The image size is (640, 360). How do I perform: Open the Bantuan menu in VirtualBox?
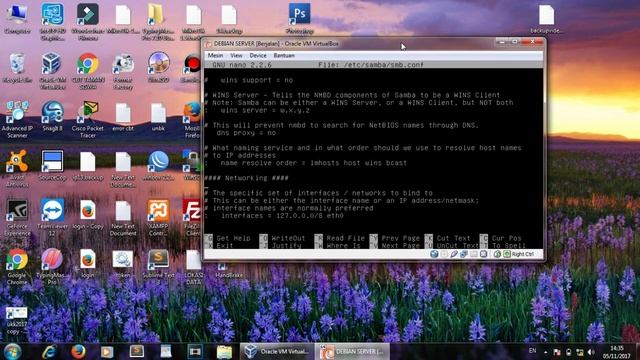(284, 56)
